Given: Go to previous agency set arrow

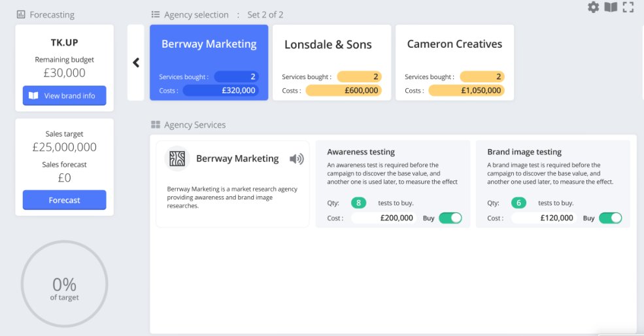Looking at the screenshot, I should coord(136,63).
